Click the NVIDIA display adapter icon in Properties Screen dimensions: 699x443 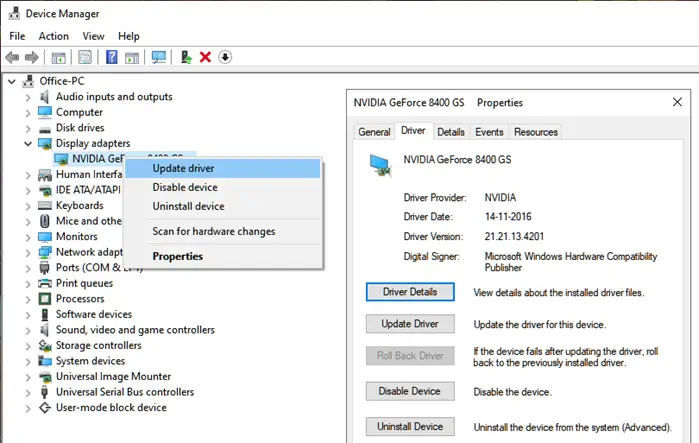coord(380,165)
